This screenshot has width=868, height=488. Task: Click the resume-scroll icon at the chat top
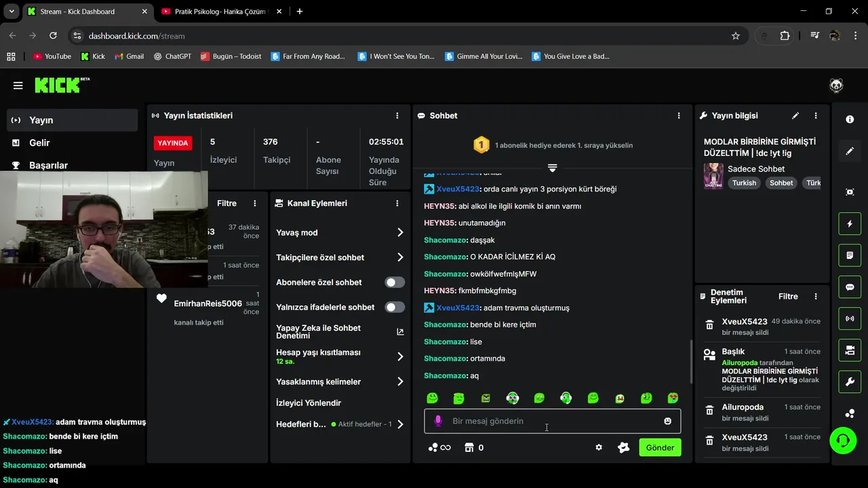pos(552,167)
